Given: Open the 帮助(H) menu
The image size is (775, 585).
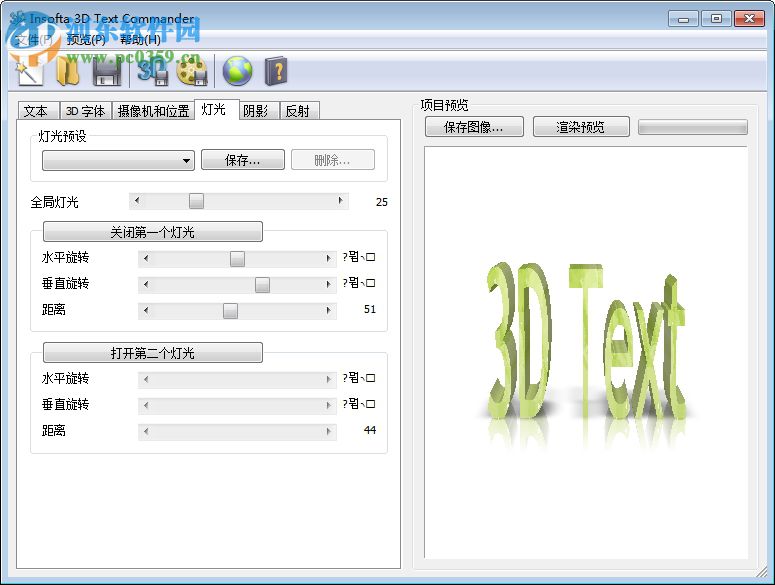Looking at the screenshot, I should [140, 40].
